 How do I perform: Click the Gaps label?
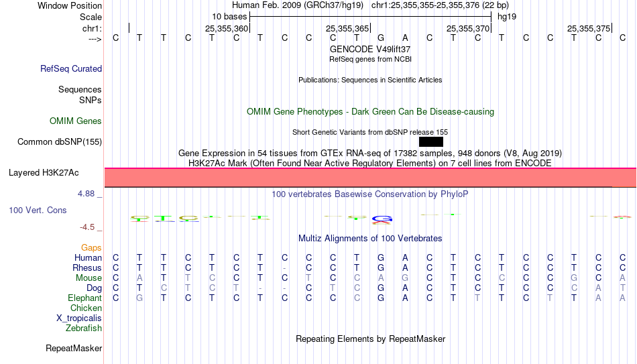click(x=91, y=248)
